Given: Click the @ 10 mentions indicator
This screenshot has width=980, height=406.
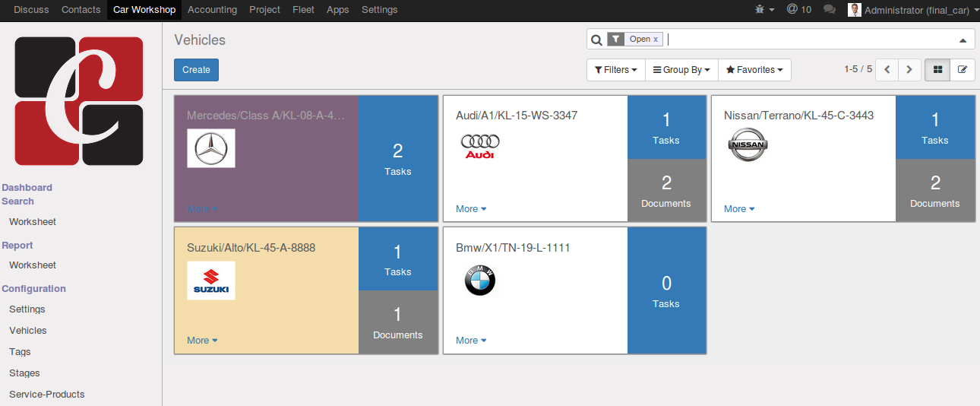Looking at the screenshot, I should [x=798, y=10].
